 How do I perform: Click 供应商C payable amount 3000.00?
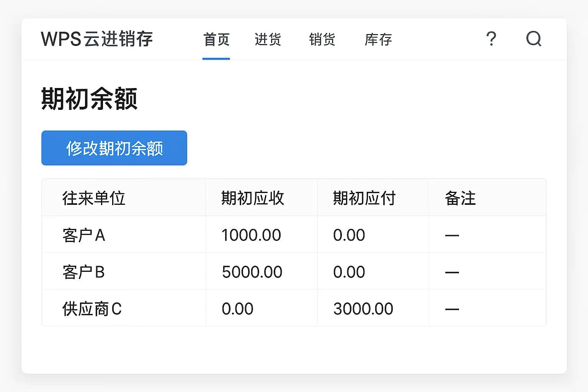coord(363,309)
